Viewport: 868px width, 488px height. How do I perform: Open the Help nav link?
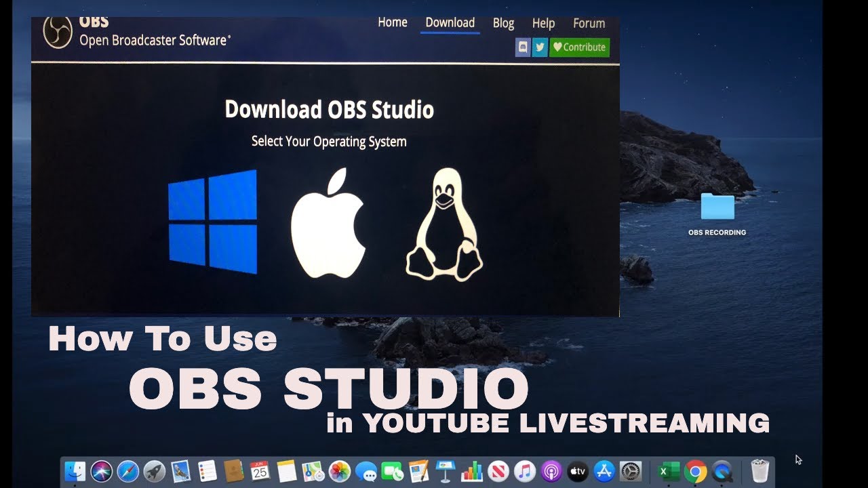click(543, 23)
